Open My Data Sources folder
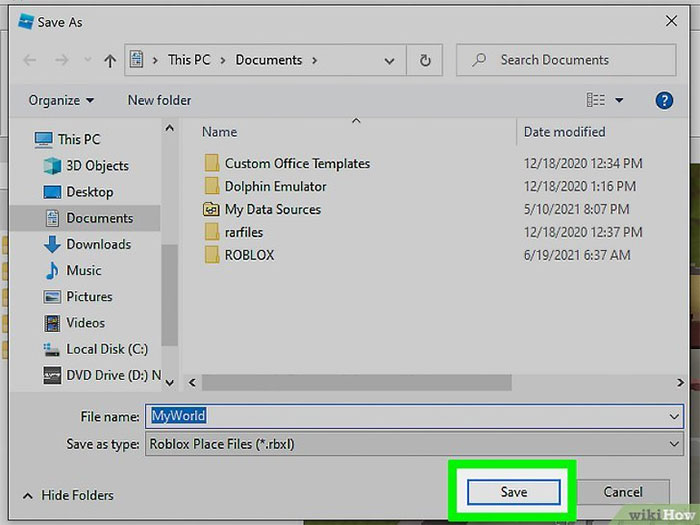The width and height of the screenshot is (700, 525). tap(272, 209)
